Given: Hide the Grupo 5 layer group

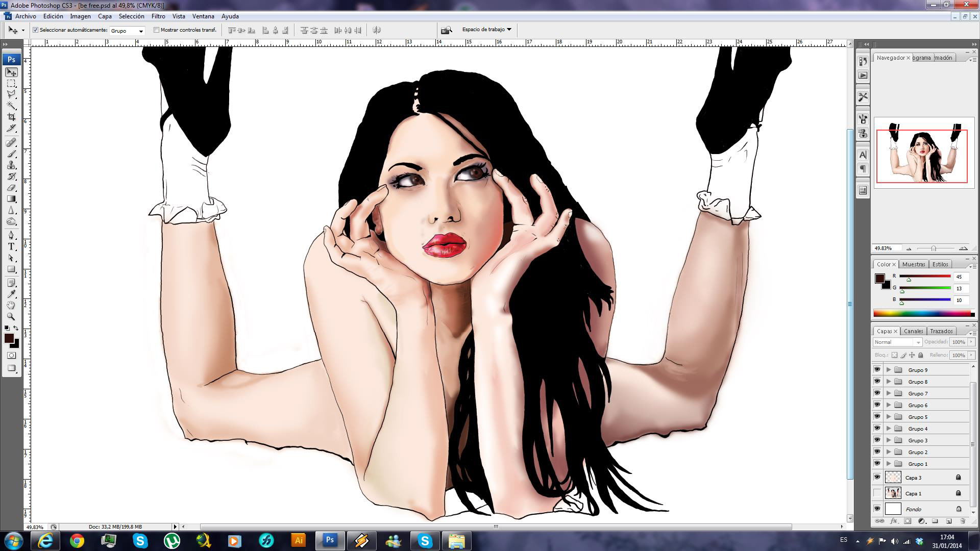Looking at the screenshot, I should (877, 417).
